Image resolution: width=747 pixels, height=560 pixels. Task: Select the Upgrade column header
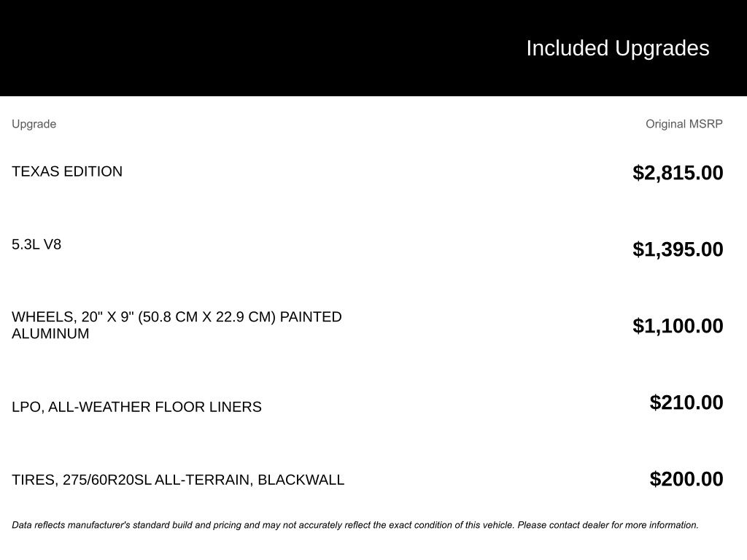tap(34, 124)
